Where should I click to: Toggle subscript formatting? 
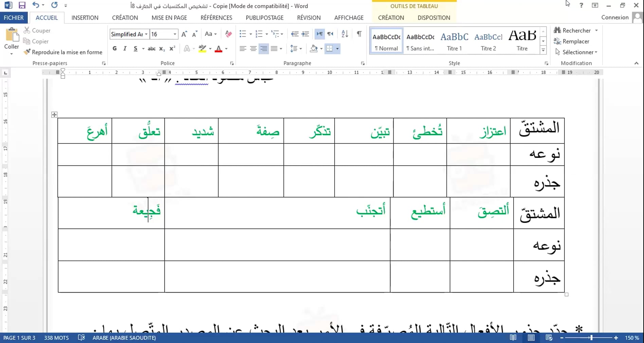162,49
